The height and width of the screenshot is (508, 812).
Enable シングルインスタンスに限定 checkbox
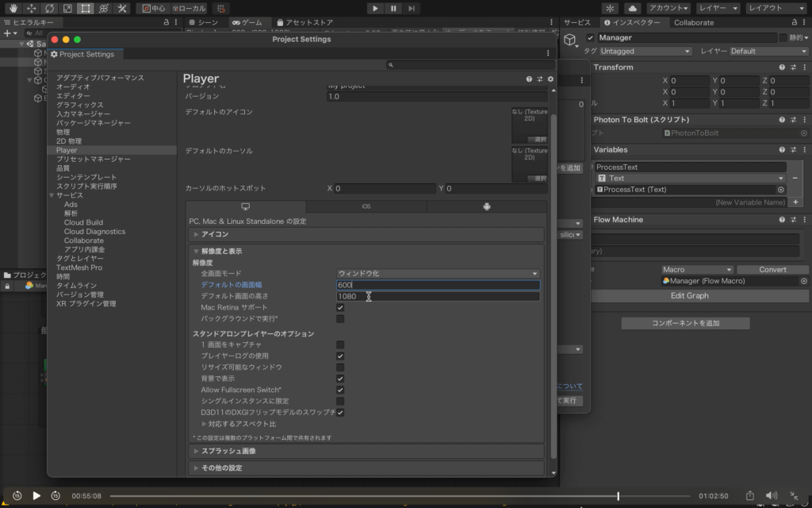pos(340,401)
